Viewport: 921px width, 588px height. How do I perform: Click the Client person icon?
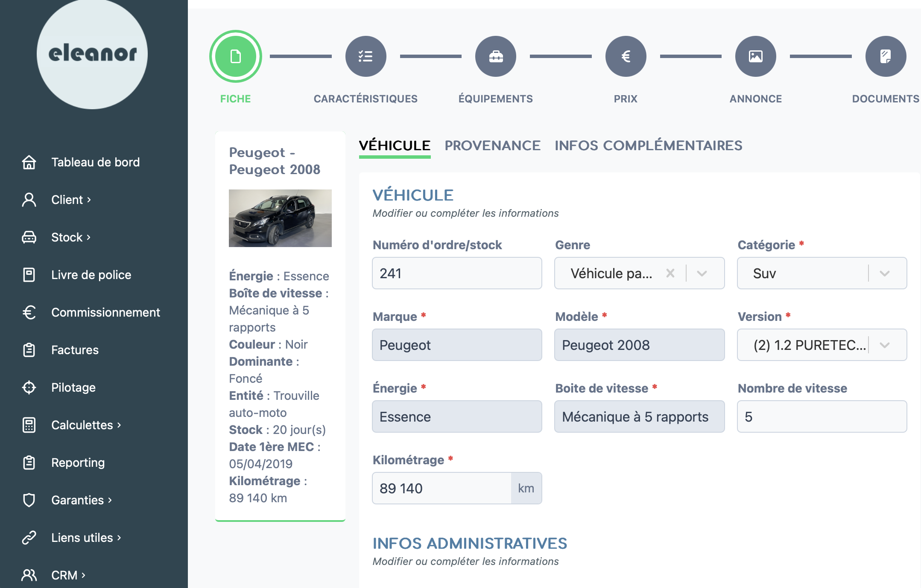tap(29, 200)
